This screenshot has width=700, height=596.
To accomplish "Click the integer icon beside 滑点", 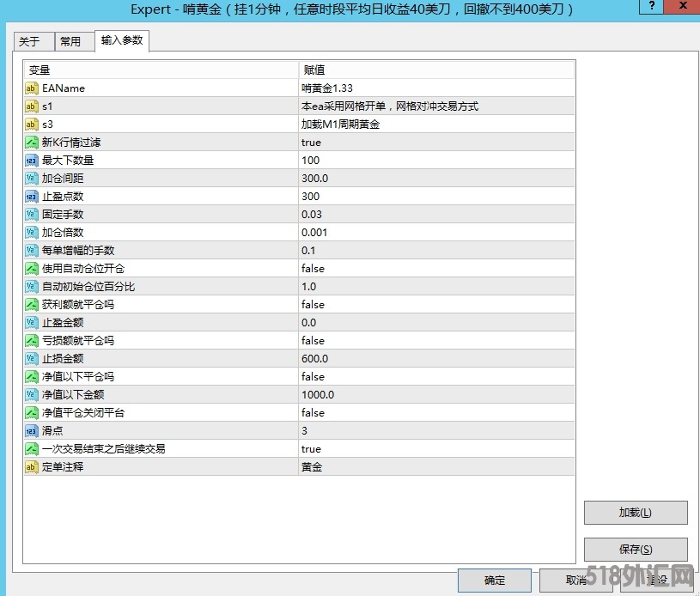I will coord(32,431).
